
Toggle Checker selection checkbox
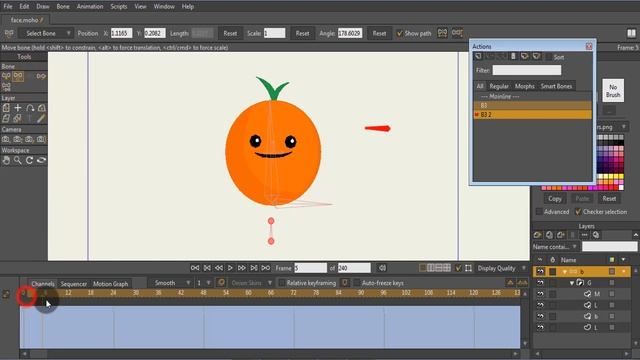click(x=578, y=211)
